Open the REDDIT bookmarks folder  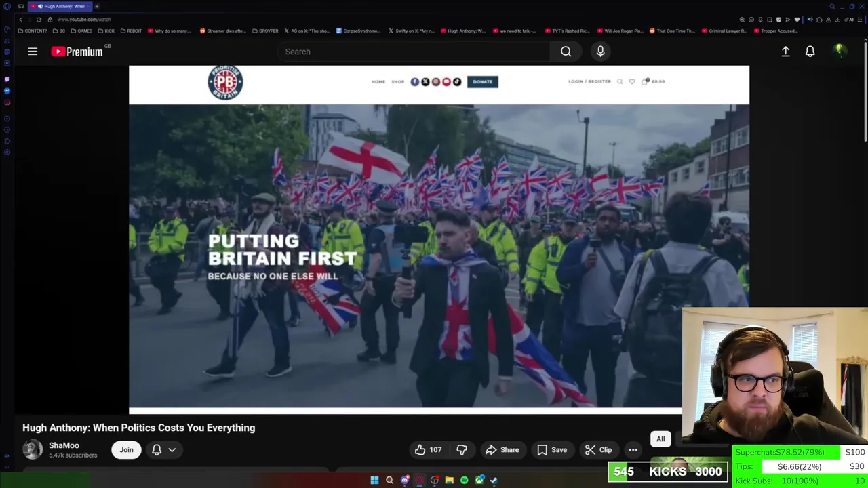point(131,30)
